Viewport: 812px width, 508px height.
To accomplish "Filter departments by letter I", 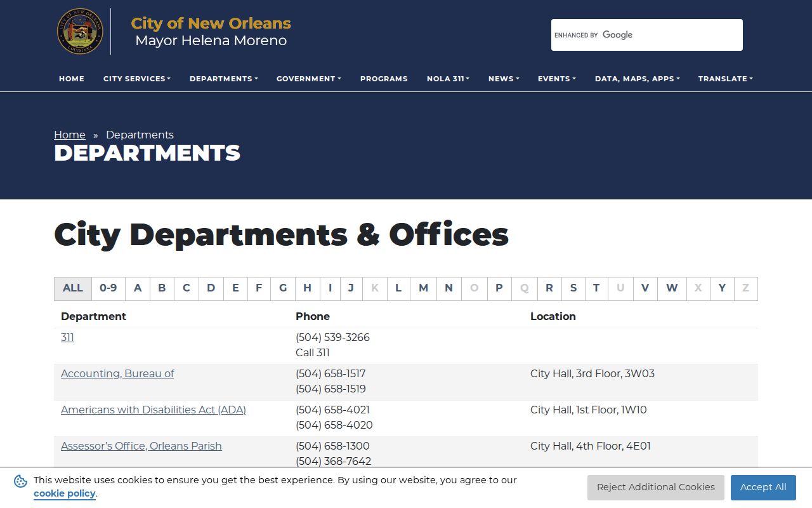I will [330, 288].
